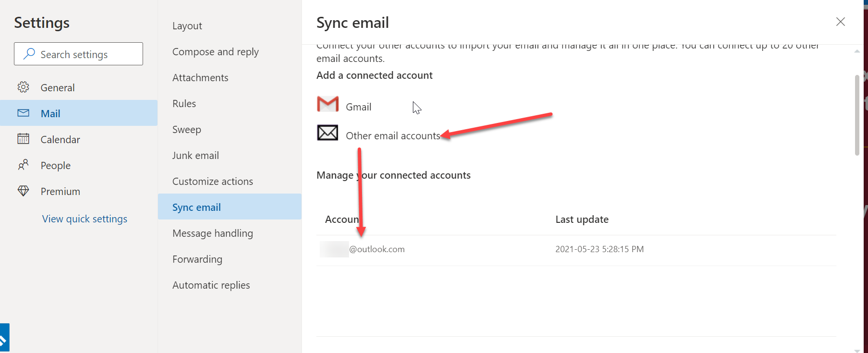Open View quick settings link
This screenshot has width=868, height=353.
pyautogui.click(x=84, y=219)
